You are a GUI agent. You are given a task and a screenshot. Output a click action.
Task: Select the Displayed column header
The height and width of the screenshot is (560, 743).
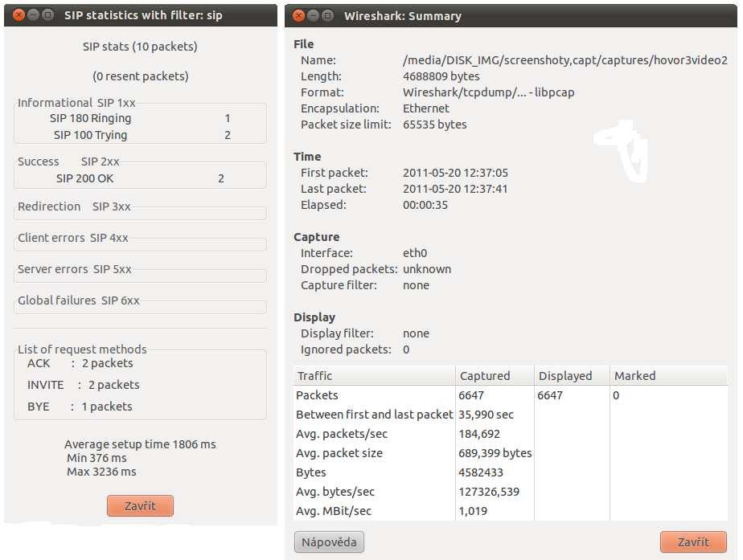[572, 375]
